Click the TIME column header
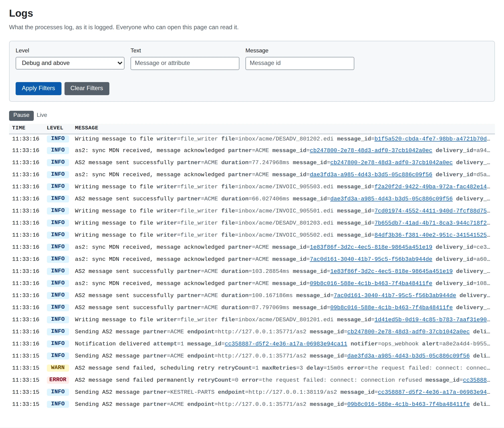This screenshot has width=504, height=428. coord(19,128)
